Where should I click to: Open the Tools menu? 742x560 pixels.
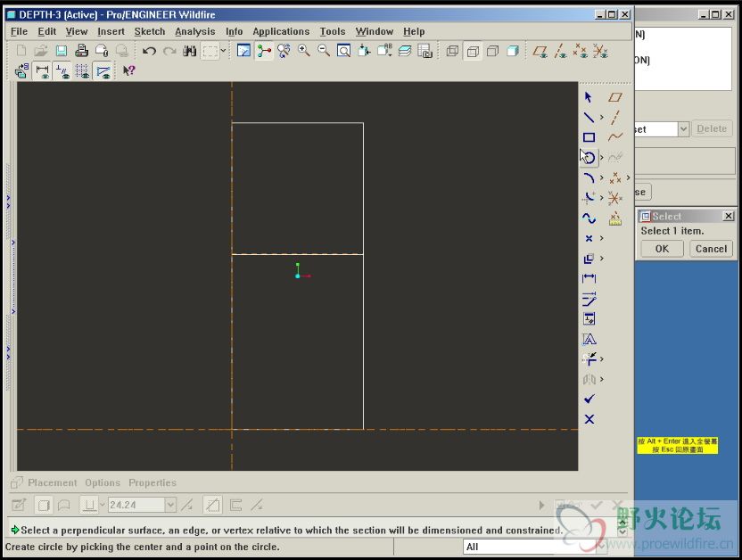tap(332, 32)
